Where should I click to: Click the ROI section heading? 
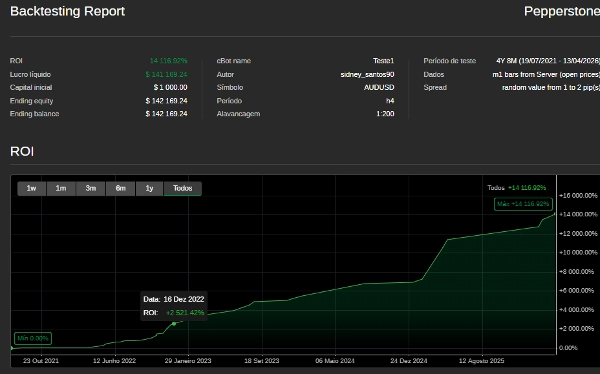pyautogui.click(x=22, y=152)
